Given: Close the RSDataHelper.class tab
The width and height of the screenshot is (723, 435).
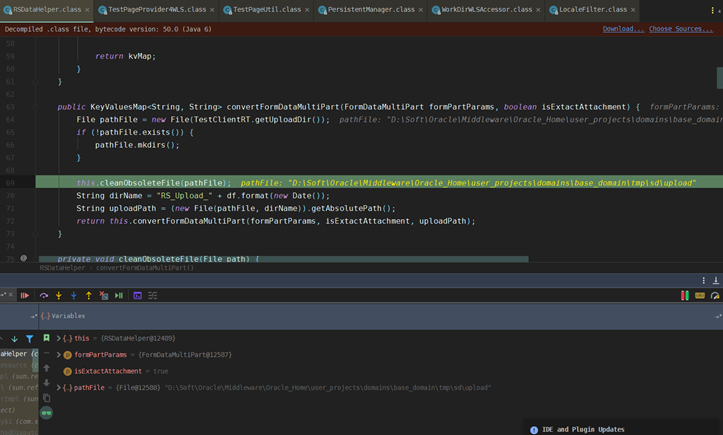Looking at the screenshot, I should click(x=87, y=9).
